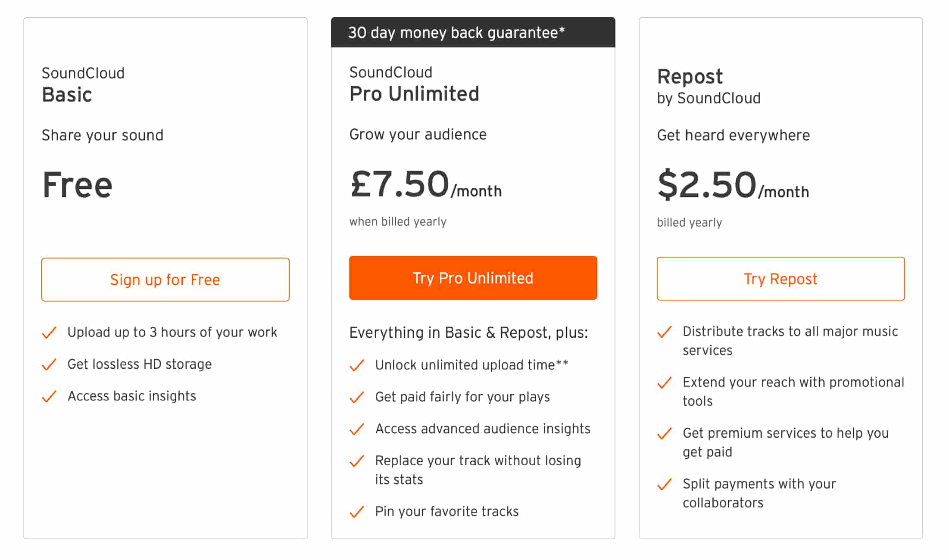Click checkmark beside Get premium services feature

665,433
